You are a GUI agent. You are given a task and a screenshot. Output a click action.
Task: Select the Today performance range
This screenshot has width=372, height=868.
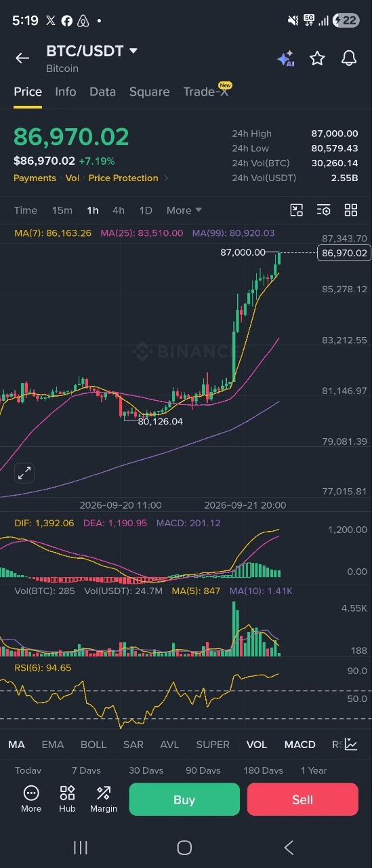28,770
